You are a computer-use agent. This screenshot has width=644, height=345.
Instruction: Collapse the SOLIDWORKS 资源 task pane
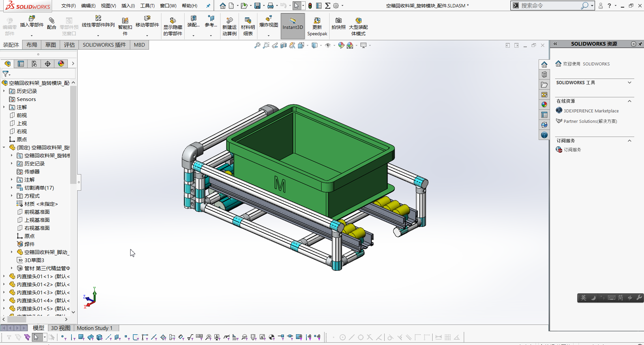pos(555,44)
